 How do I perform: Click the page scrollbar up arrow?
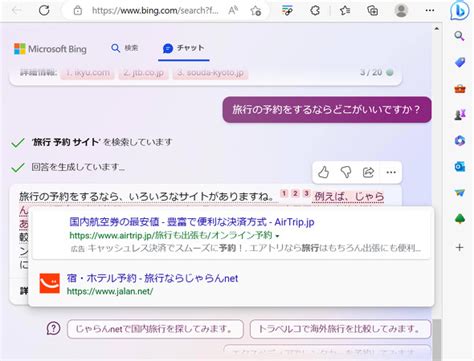pyautogui.click(x=437, y=29)
